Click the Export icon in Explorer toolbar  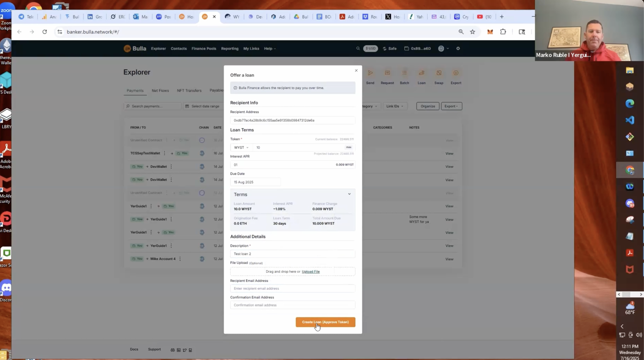[456, 73]
